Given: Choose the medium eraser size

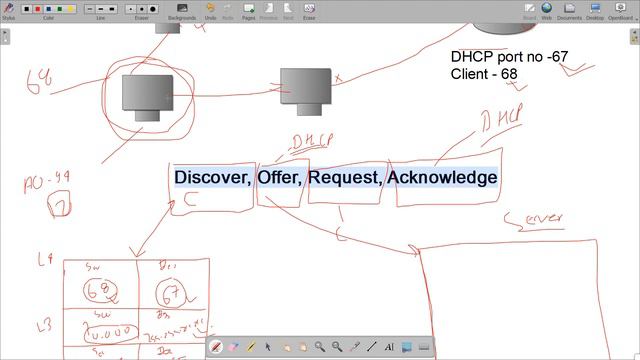Looking at the screenshot, I should (142, 9).
